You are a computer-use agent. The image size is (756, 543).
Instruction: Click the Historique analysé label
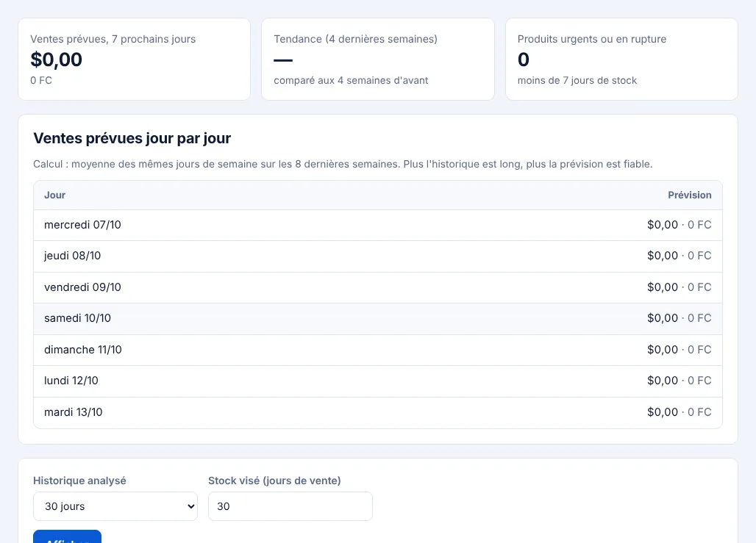(x=79, y=481)
